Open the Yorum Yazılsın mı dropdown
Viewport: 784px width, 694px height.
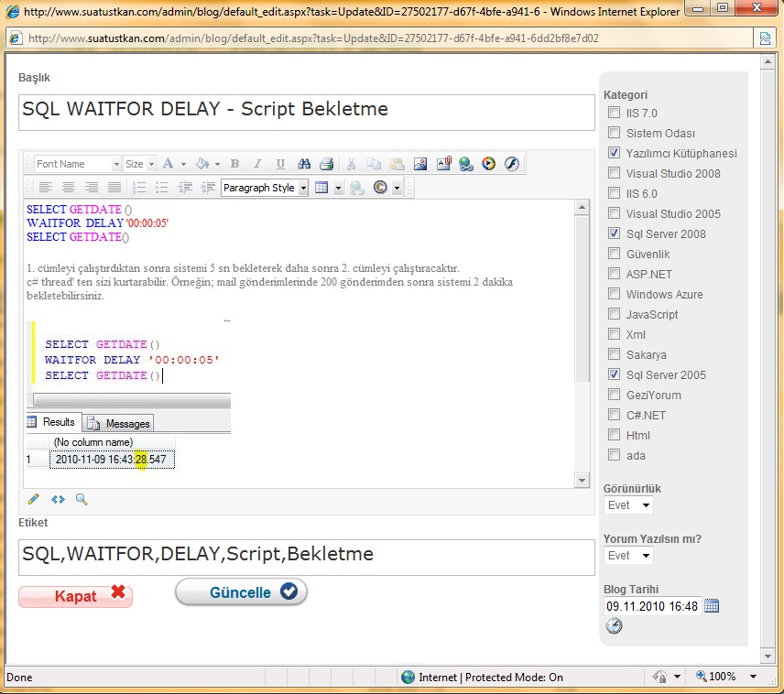[628, 556]
